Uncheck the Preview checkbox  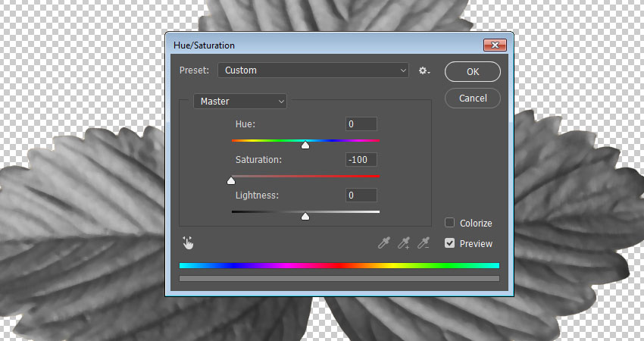(450, 243)
